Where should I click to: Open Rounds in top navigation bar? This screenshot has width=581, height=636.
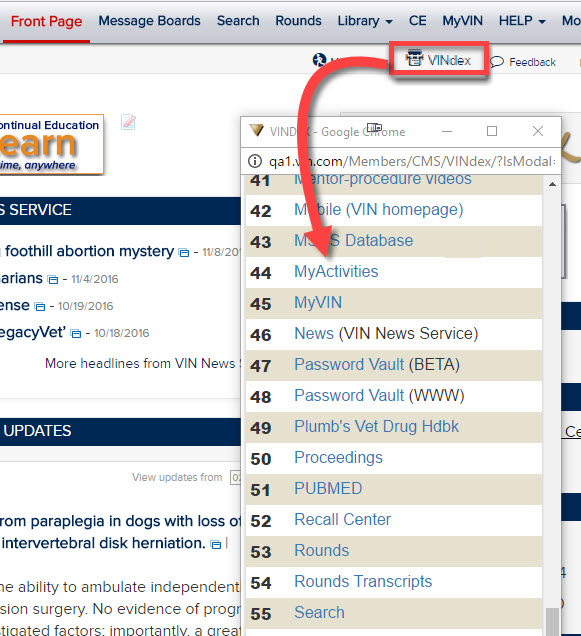pos(298,21)
